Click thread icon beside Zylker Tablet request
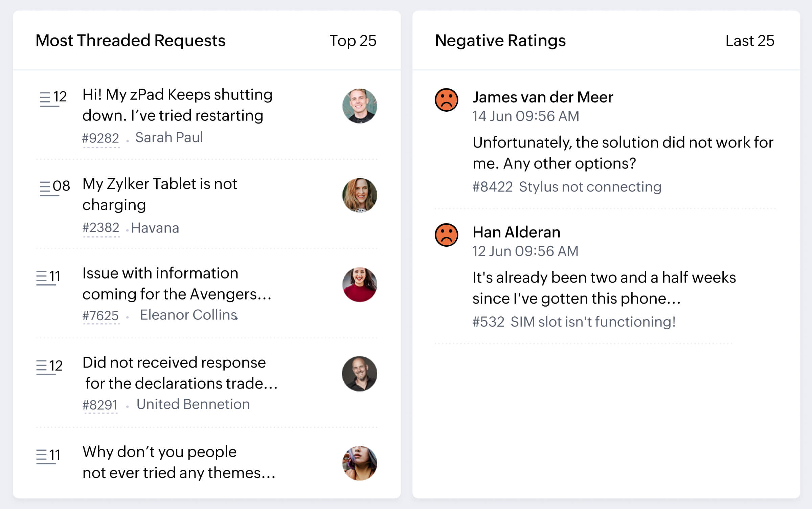Screen dimensions: 812x509 (x=45, y=187)
